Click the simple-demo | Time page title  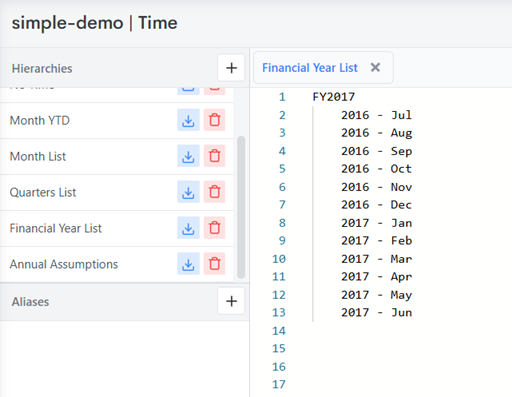pos(94,23)
